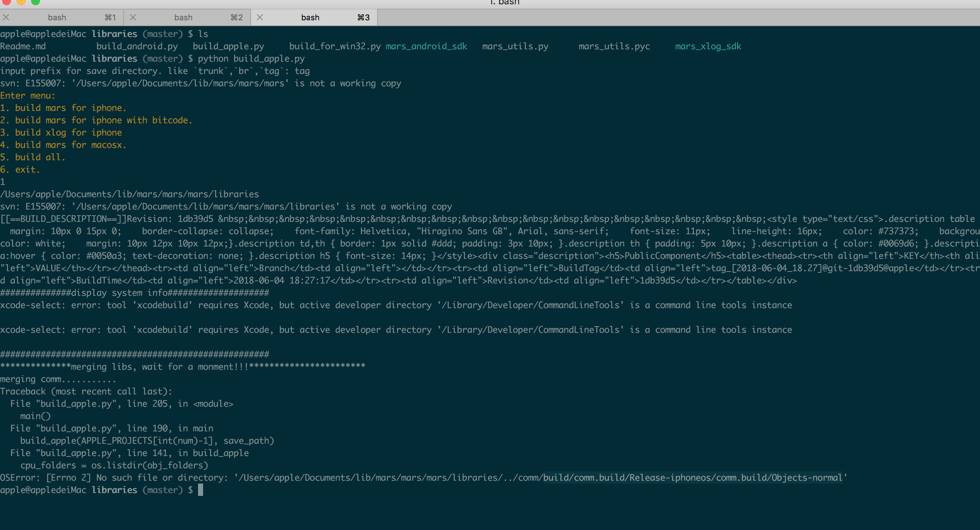The image size is (980, 530).
Task: Click the mars_xlog_sdk directory name
Action: [708, 46]
